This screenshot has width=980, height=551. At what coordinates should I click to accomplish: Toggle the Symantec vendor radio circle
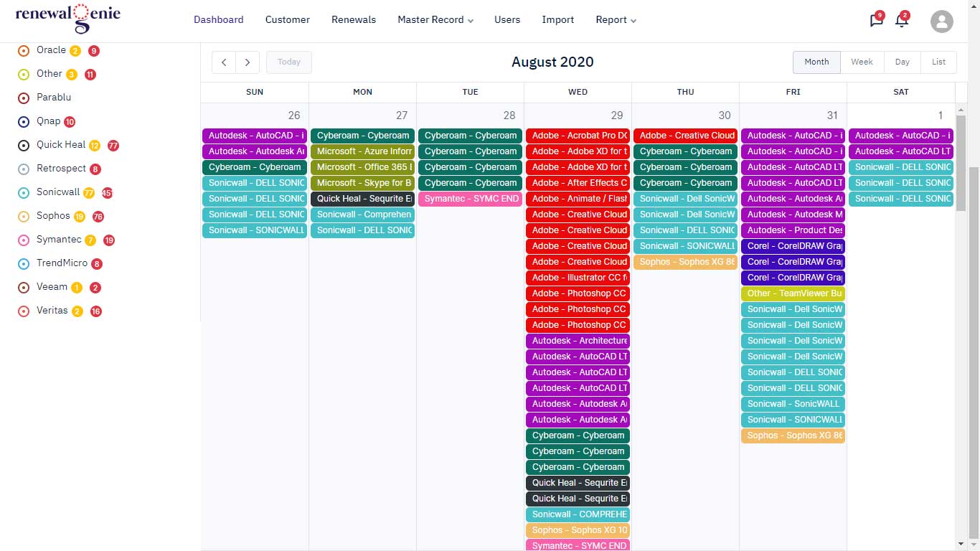point(23,240)
